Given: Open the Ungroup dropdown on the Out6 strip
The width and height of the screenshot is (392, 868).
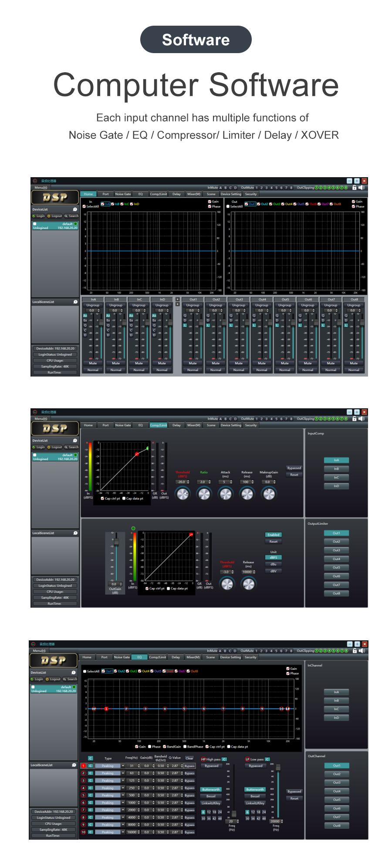Looking at the screenshot, I should 308,305.
